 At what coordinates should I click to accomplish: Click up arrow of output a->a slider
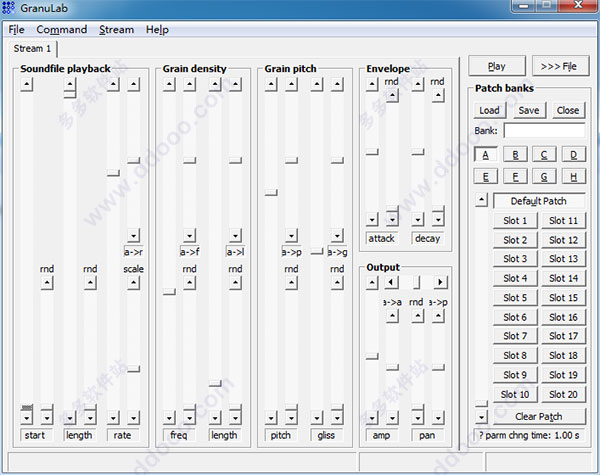pyautogui.click(x=392, y=316)
